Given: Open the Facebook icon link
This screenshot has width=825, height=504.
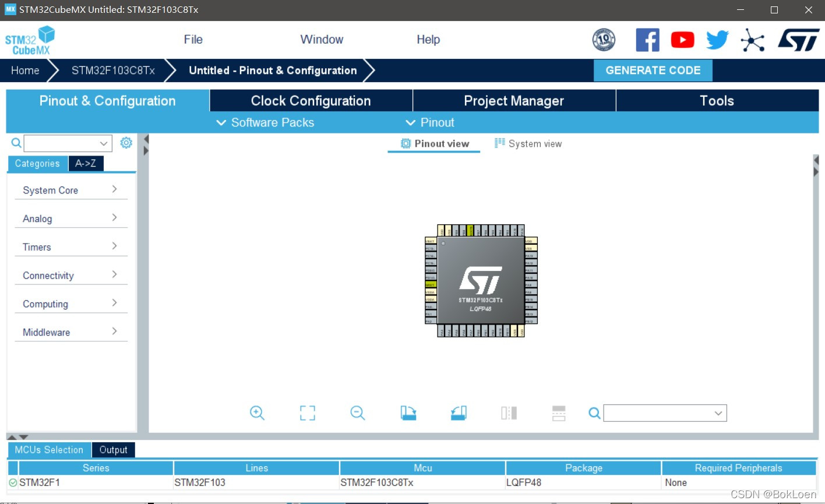Looking at the screenshot, I should 647,40.
